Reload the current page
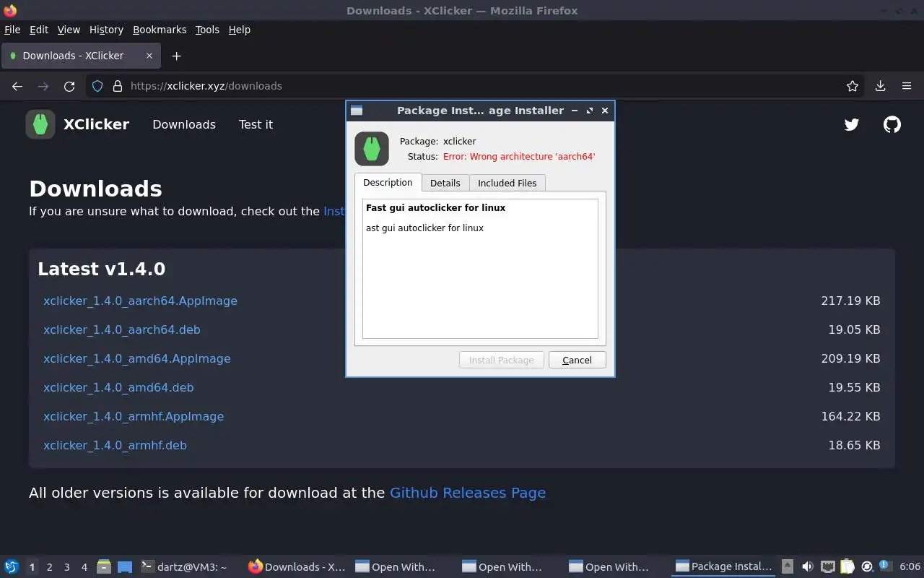 tap(69, 86)
